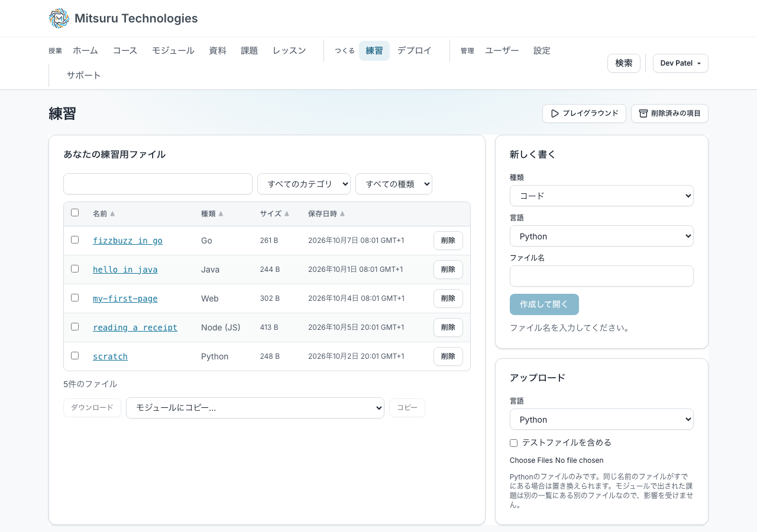Check the fizzbuzz_in_go row checkbox

(75, 240)
